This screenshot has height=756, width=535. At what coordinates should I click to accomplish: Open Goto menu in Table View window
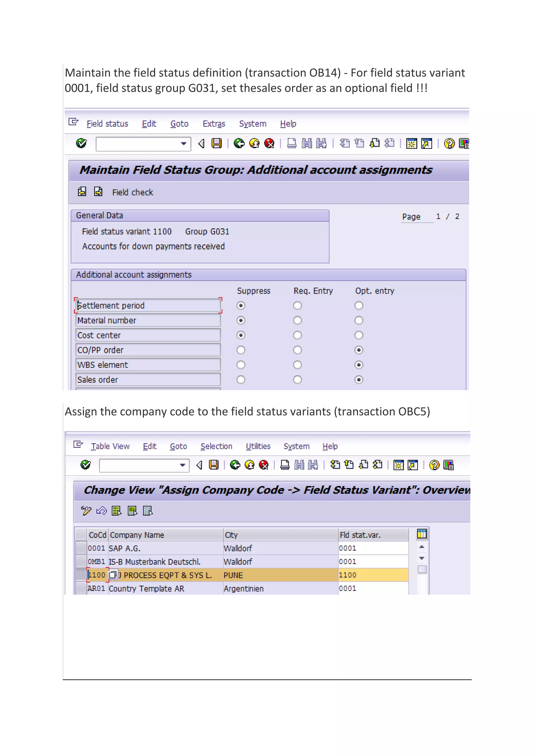[x=178, y=446]
